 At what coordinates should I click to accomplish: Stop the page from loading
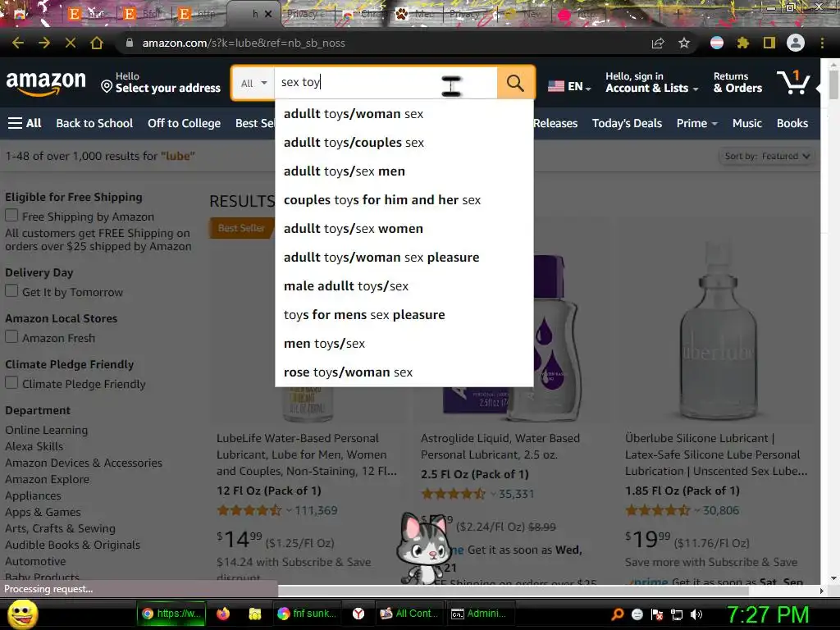pos(71,43)
